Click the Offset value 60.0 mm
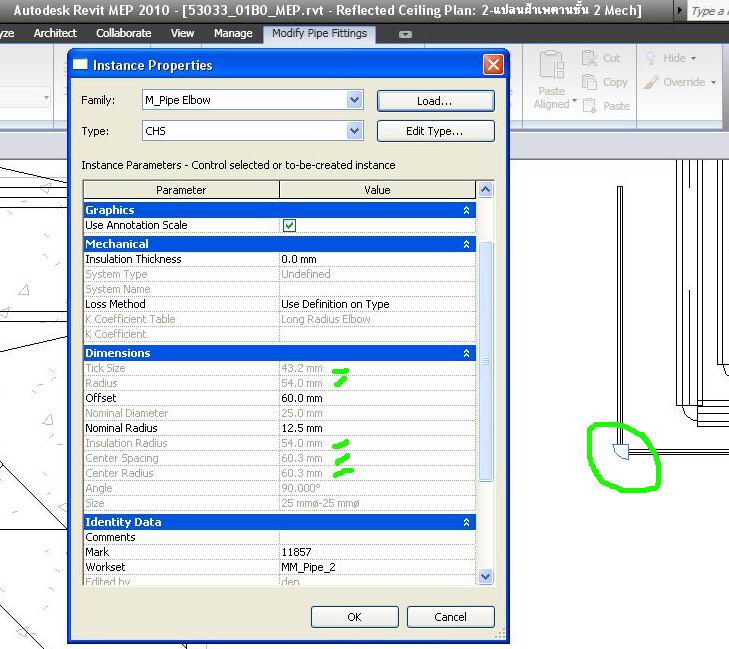Viewport: 729px width, 649px height. click(x=377, y=398)
